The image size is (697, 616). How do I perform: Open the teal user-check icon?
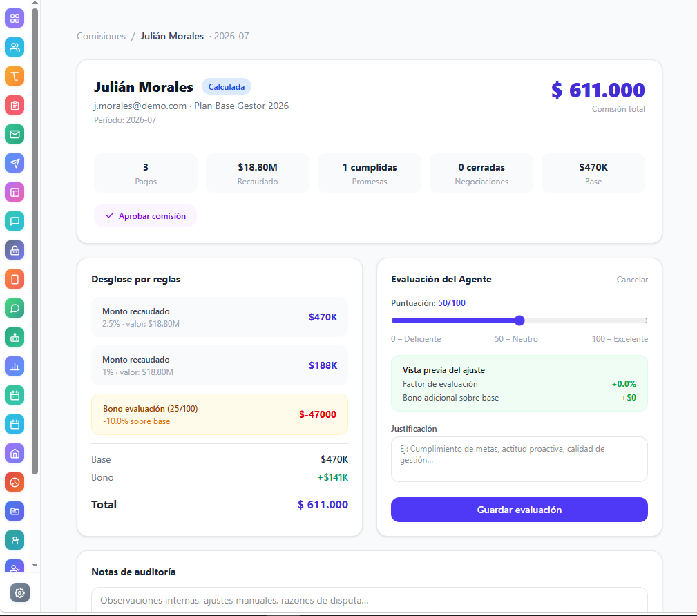pos(15,541)
